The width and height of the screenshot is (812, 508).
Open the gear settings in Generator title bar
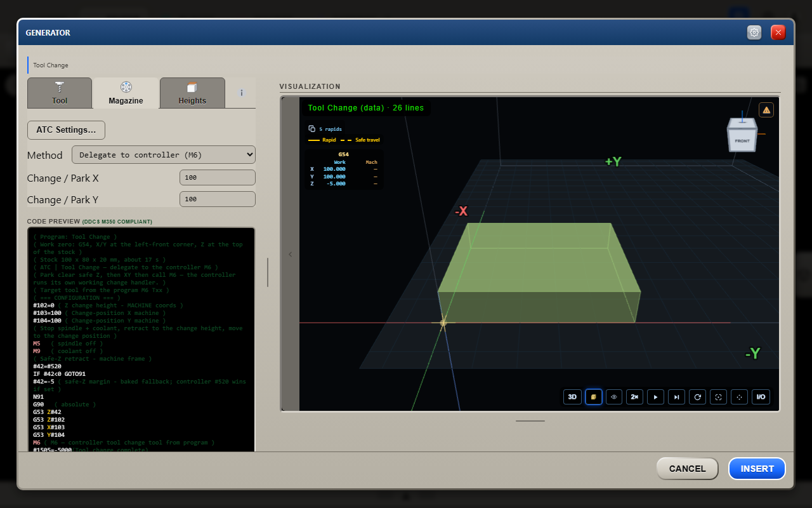(754, 32)
